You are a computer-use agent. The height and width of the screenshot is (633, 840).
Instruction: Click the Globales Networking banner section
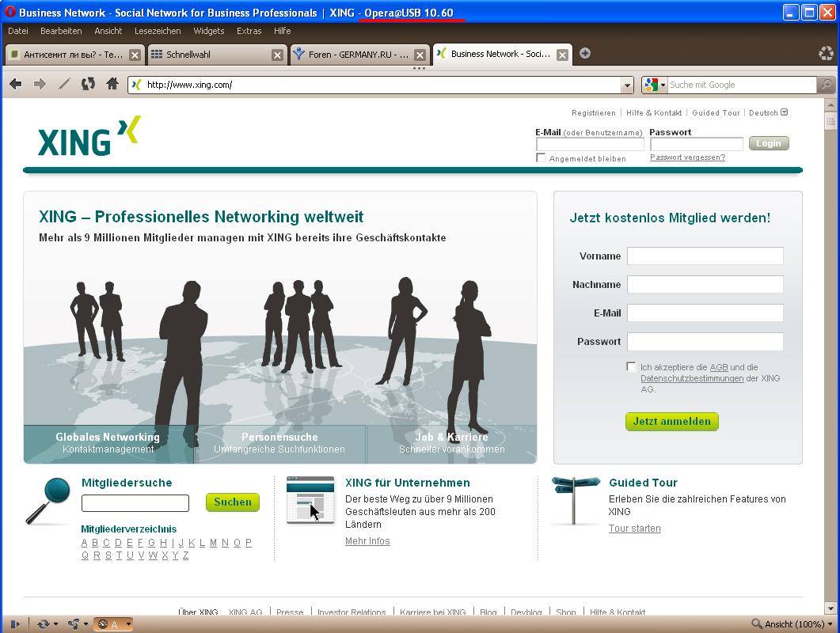coord(108,443)
